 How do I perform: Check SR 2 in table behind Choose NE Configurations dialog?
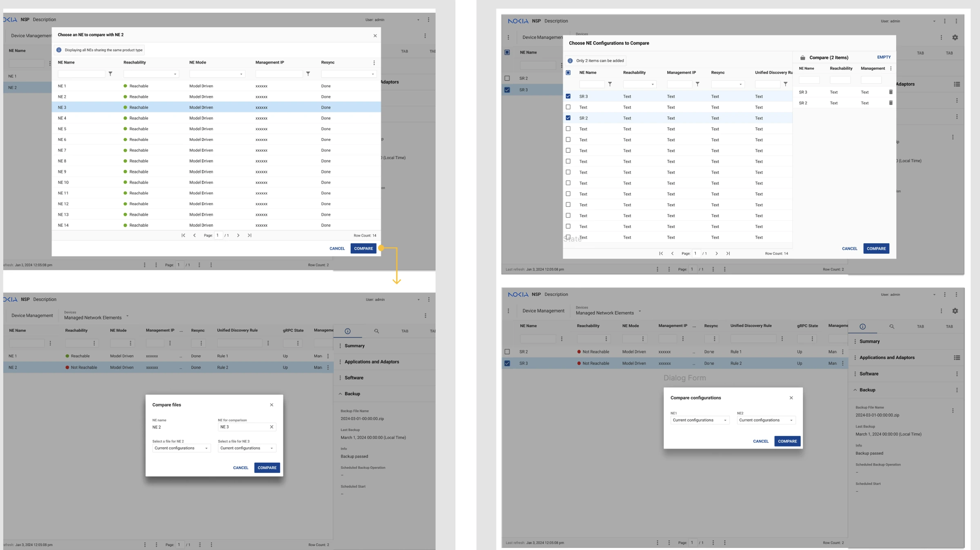coord(507,78)
